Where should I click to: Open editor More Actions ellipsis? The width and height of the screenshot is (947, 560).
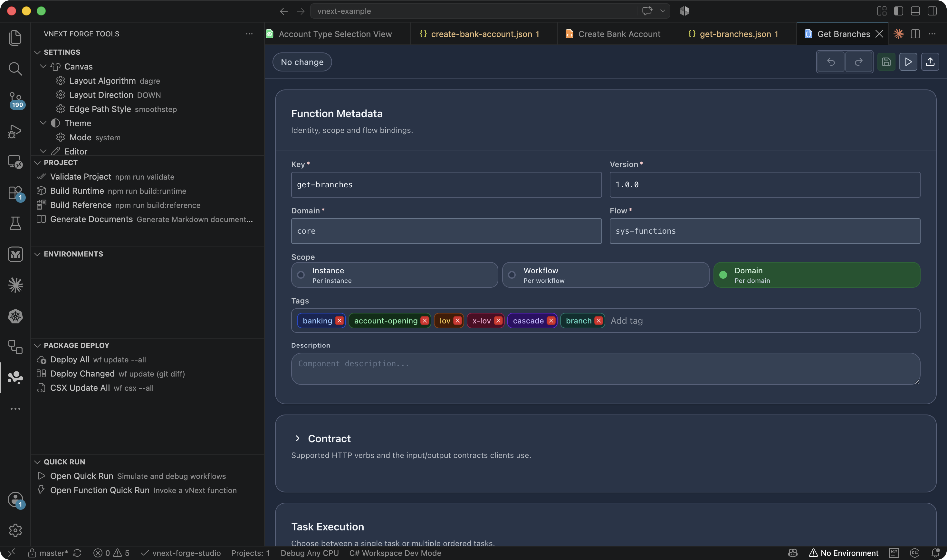[x=932, y=34]
